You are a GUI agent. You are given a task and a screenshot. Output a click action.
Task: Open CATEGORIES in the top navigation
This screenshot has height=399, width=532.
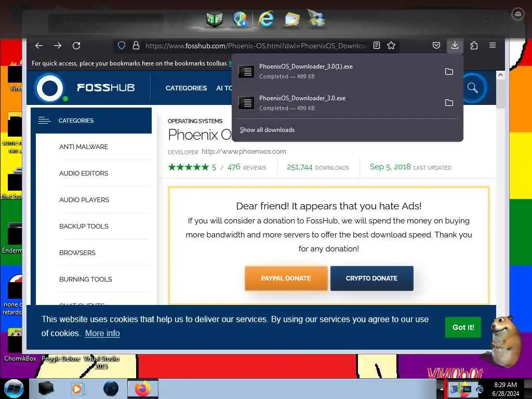[186, 88]
